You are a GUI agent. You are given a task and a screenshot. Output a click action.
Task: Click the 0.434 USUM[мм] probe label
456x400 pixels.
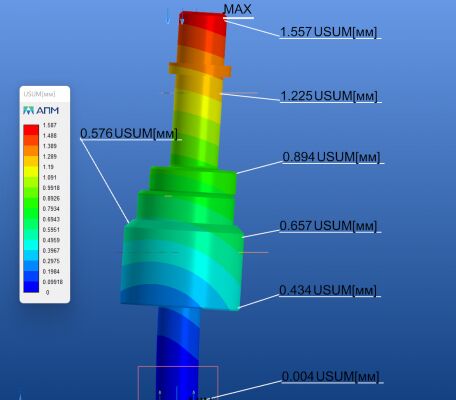(328, 290)
